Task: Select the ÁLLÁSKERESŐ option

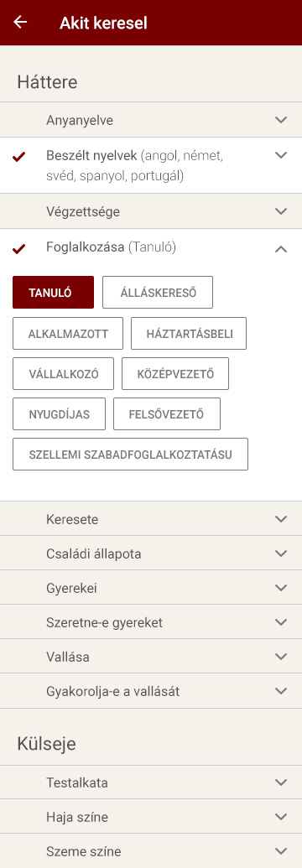Action: pos(158,293)
